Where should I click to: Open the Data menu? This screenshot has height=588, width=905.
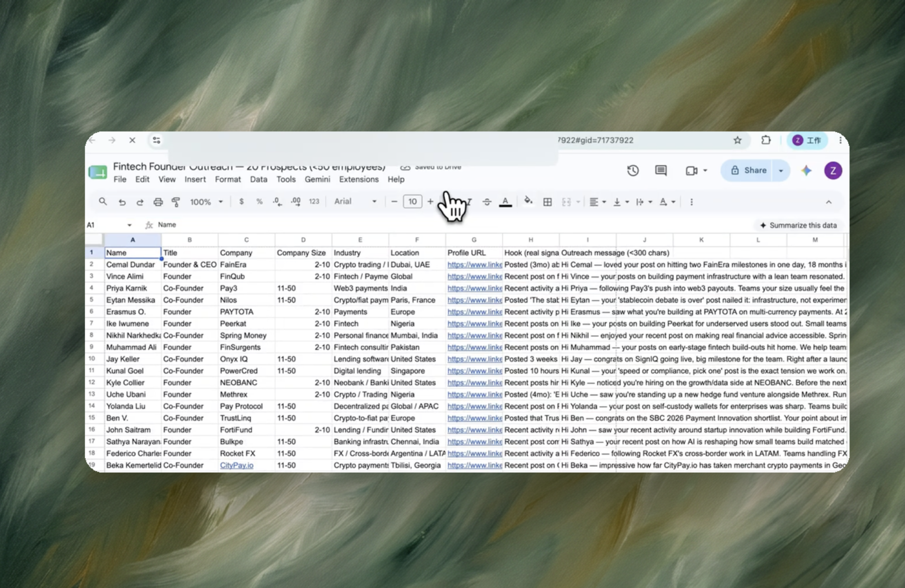[x=258, y=179]
